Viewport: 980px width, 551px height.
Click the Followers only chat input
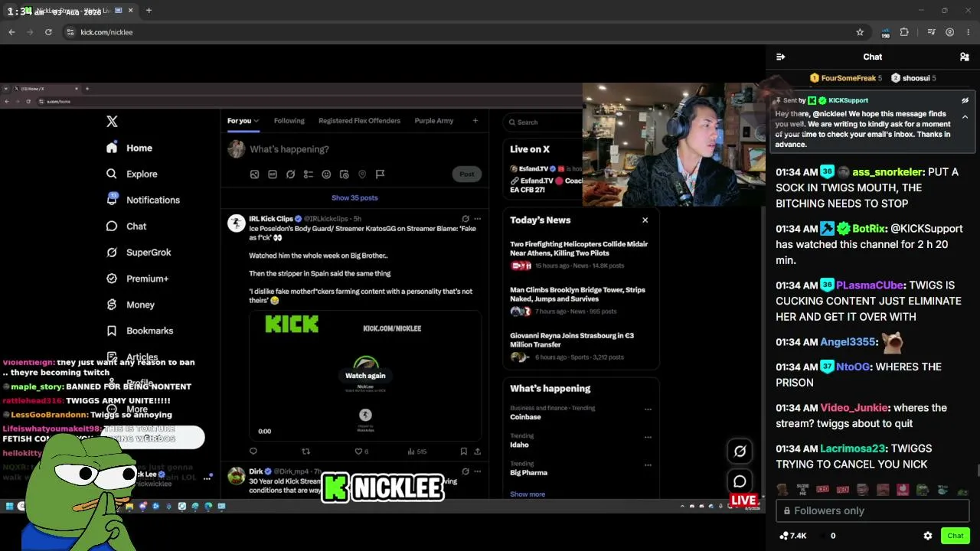(x=872, y=510)
